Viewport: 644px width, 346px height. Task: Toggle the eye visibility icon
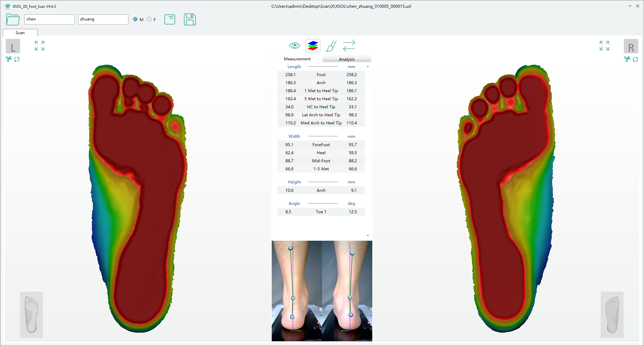tap(294, 46)
